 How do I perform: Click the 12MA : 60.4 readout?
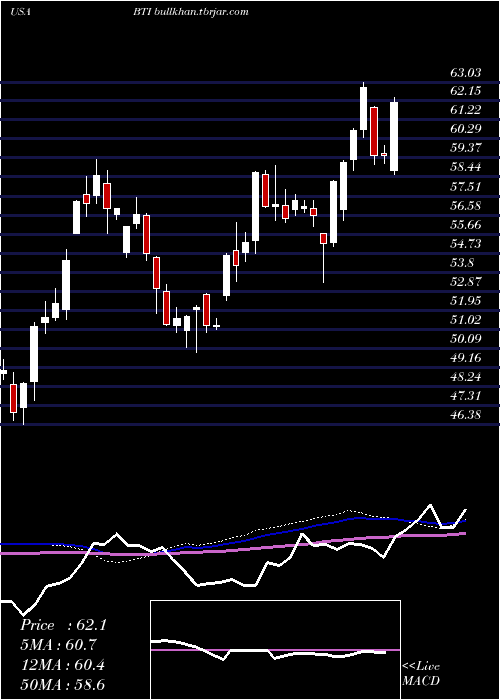[x=63, y=665]
